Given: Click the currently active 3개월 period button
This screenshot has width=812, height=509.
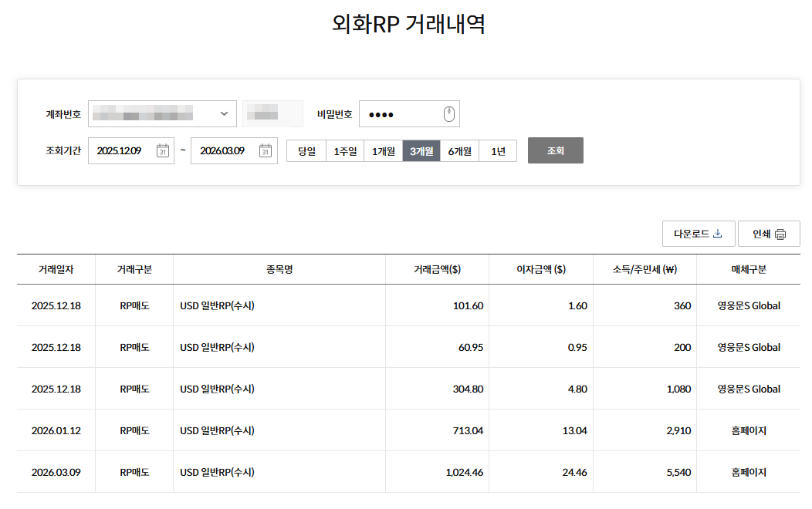Looking at the screenshot, I should tap(421, 150).
